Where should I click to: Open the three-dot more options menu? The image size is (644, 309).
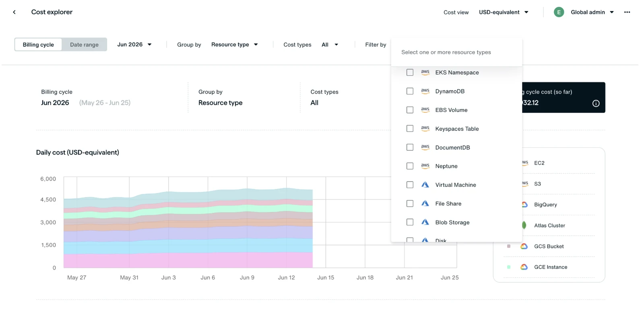point(627,12)
